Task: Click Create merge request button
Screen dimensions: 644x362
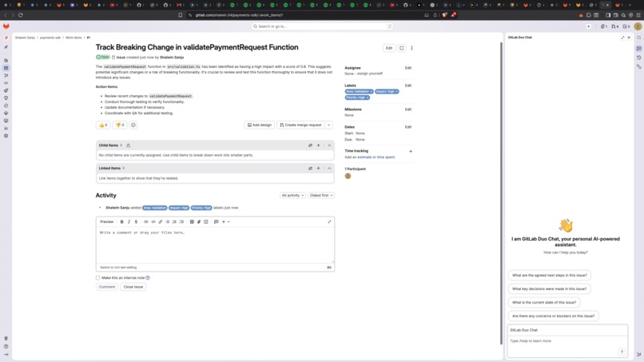Action: click(x=300, y=125)
